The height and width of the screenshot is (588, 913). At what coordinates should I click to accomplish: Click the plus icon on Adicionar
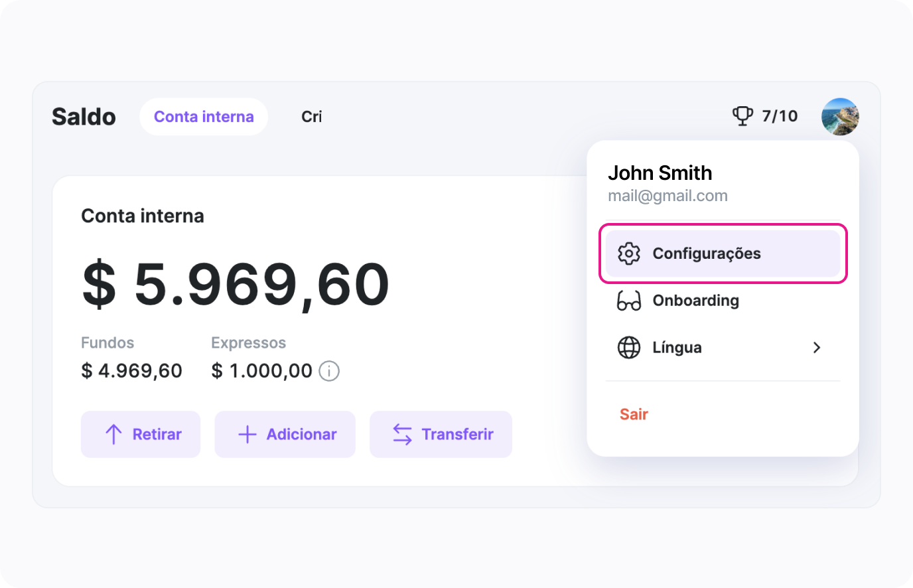coord(247,434)
